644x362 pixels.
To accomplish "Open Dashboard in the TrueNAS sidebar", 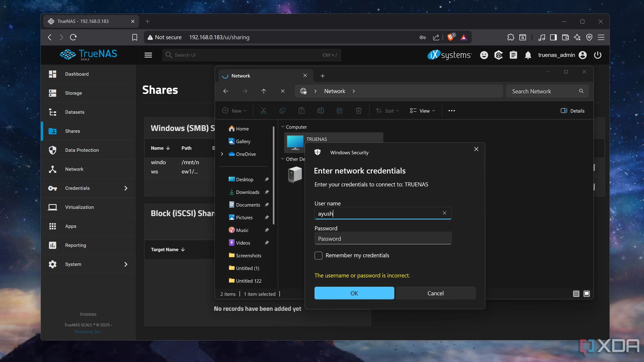I will pos(89,74).
